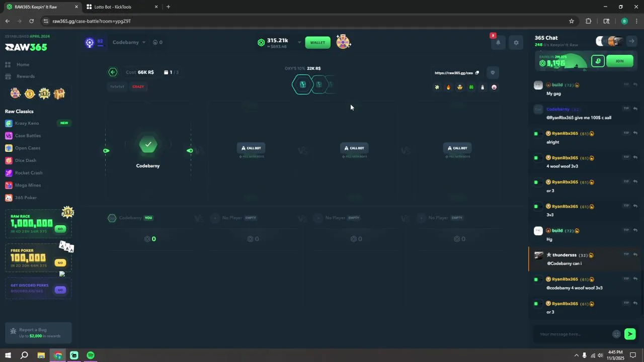Click the spin wheel reward icon in sidebar
The width and height of the screenshot is (644, 362).
point(15,94)
